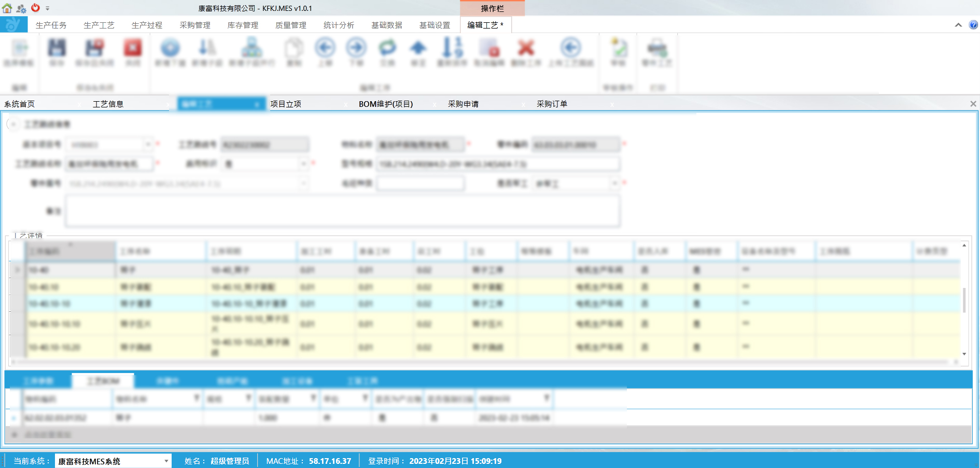Image resolution: width=980 pixels, height=468 pixels.
Task: Open the 采购管理 menu tab
Action: pos(195,25)
